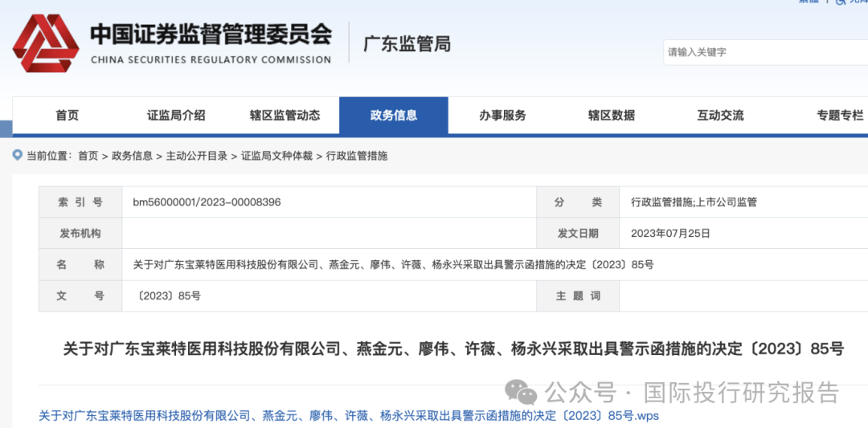Click the location pin icon beside 当前位置
This screenshot has width=868, height=428.
coord(18,156)
